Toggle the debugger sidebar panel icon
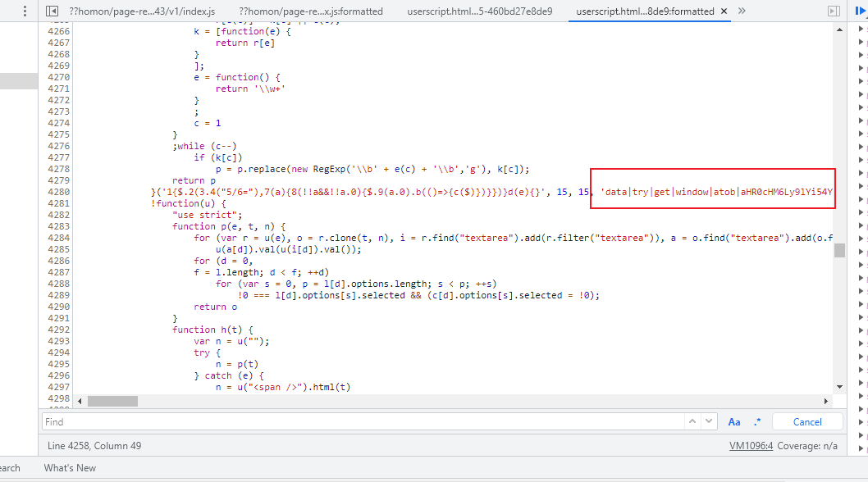 (x=834, y=11)
